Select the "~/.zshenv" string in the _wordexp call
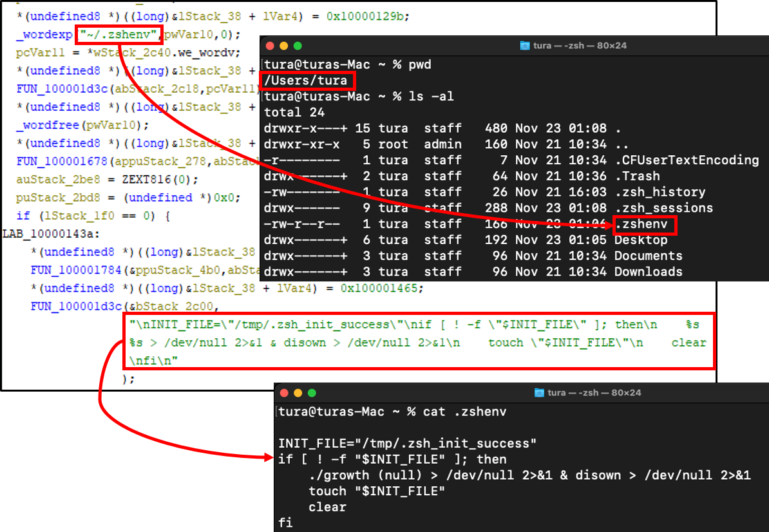 pyautogui.click(x=117, y=34)
